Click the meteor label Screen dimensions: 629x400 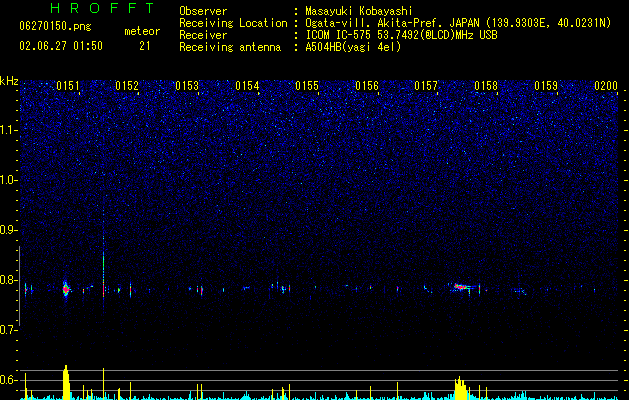click(x=142, y=31)
